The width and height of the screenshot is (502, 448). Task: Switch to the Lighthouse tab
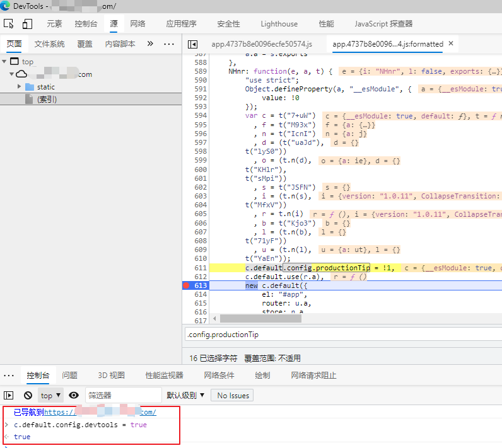point(279,24)
